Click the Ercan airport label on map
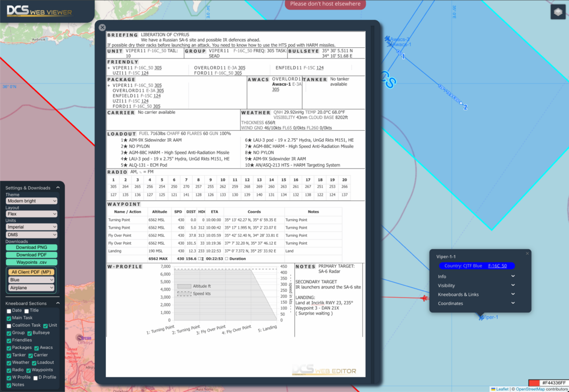569x392 pixels. point(86,338)
